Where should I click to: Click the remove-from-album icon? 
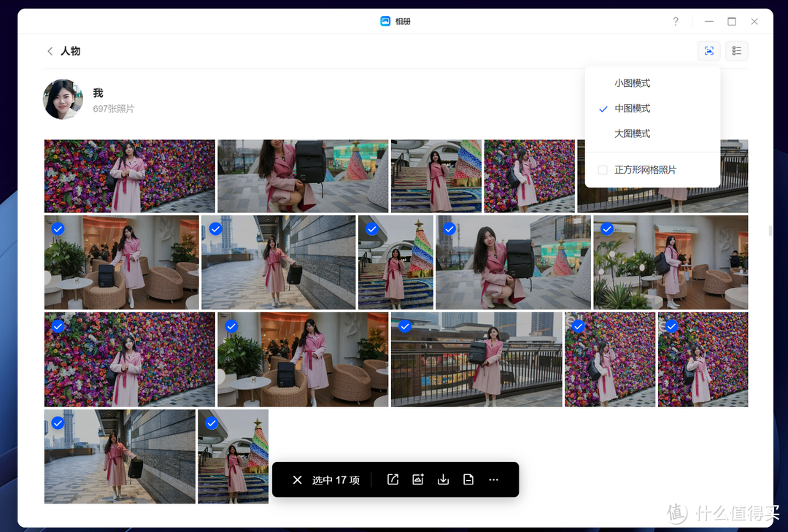click(x=468, y=479)
